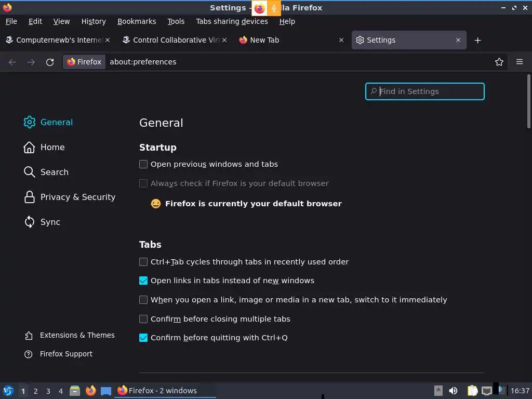Open the Edit menu
Screen dimensions: 532x399
35,21
